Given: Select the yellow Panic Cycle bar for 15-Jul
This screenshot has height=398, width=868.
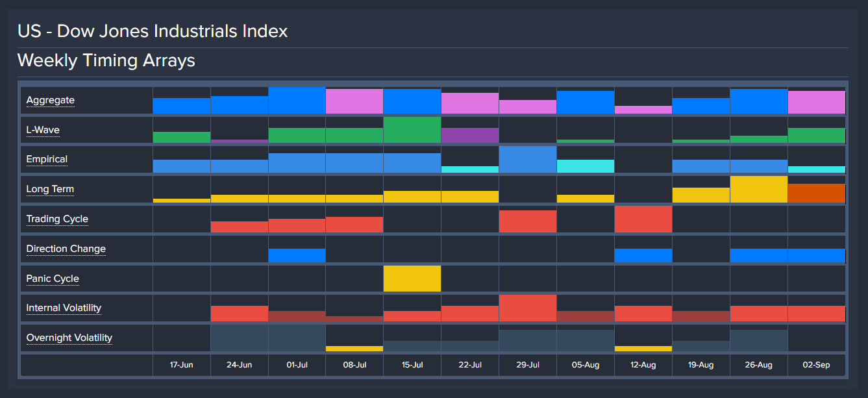Looking at the screenshot, I should (x=412, y=279).
